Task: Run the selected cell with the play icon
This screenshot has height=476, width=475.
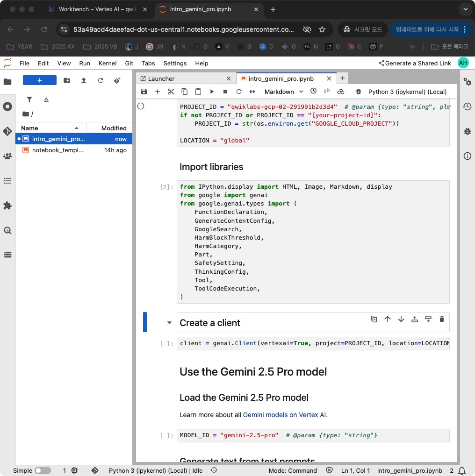Action: tap(212, 92)
